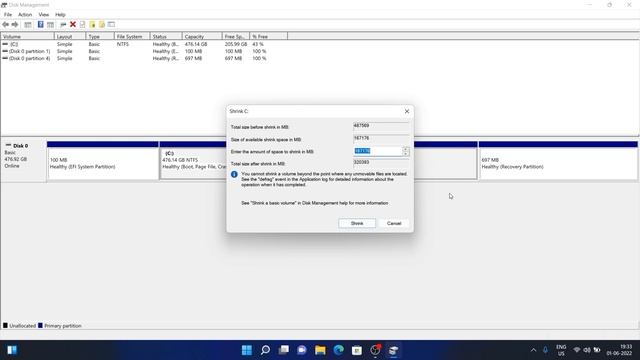
Task: Open Microsoft Store from the taskbar
Action: 357,350
